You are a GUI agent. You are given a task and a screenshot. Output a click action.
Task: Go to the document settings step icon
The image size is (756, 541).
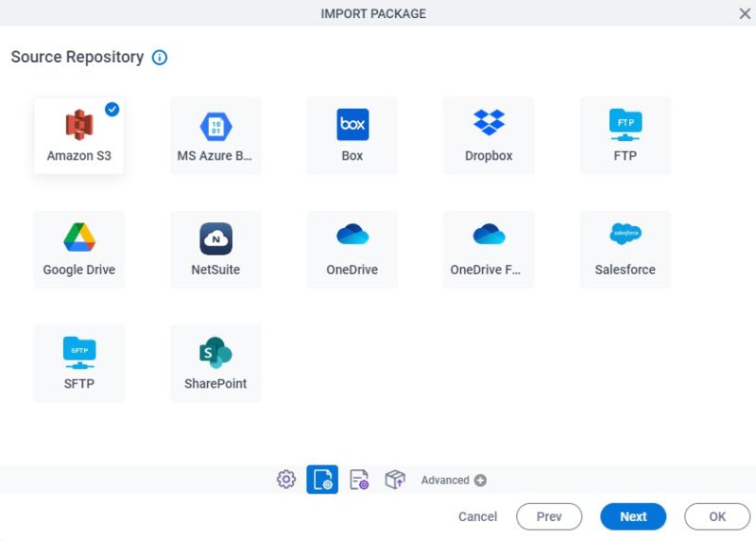pos(359,480)
